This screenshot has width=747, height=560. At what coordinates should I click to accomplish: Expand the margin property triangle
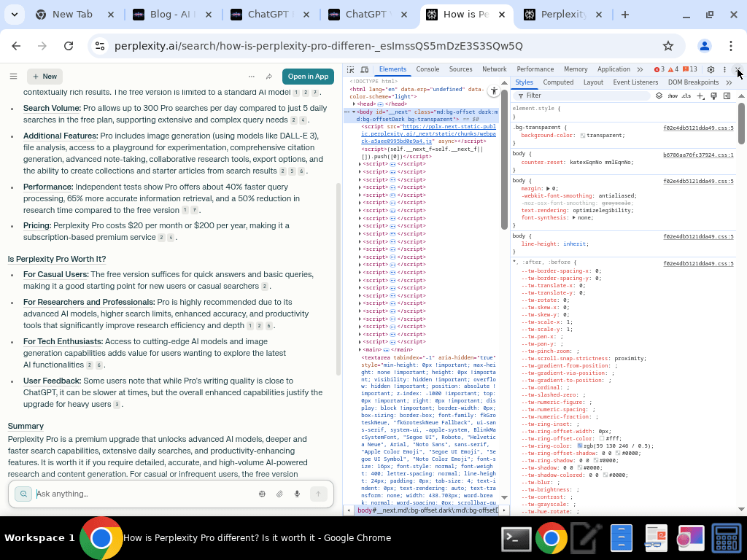(549, 189)
